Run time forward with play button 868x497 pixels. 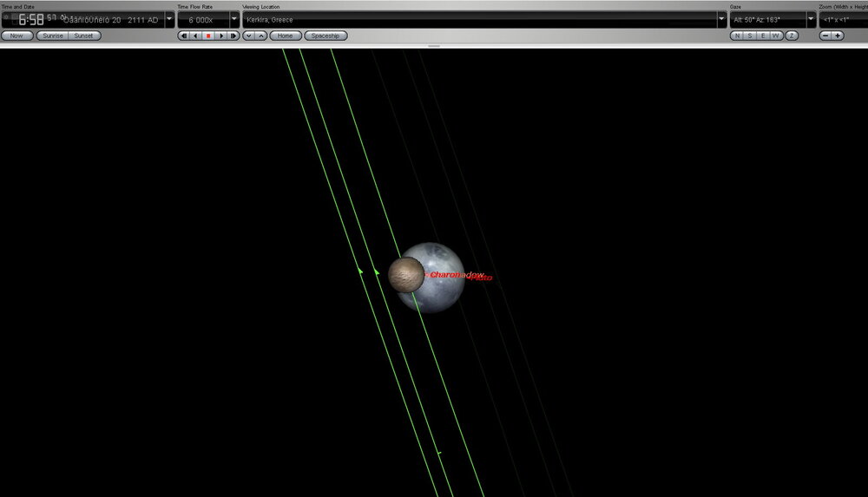point(221,36)
